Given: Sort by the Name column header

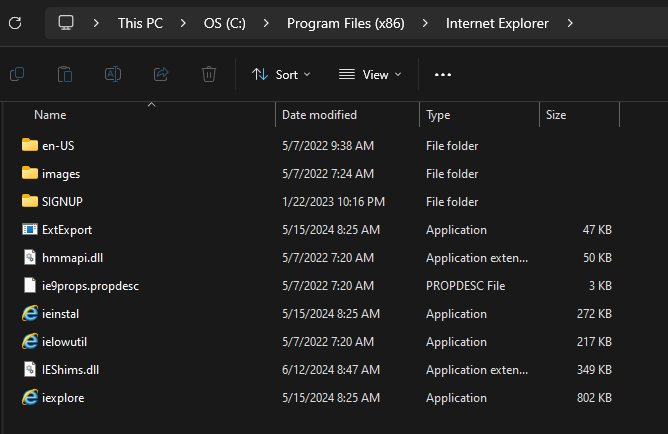Looking at the screenshot, I should [x=50, y=115].
